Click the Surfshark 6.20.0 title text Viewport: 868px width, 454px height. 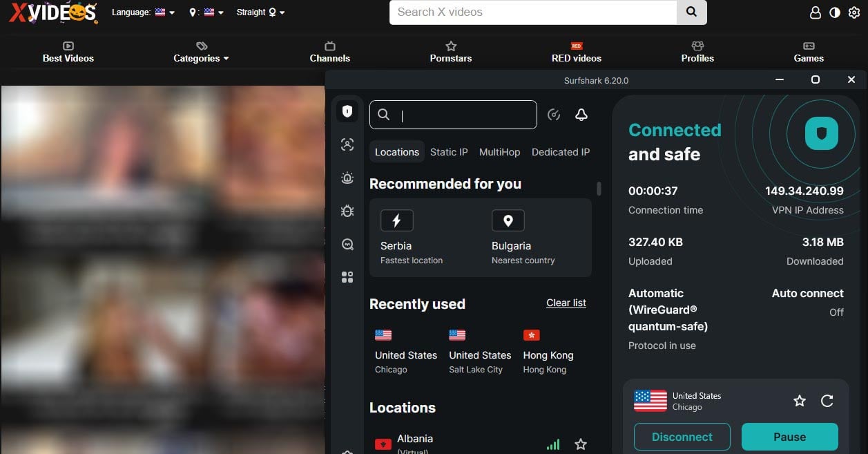(x=597, y=80)
